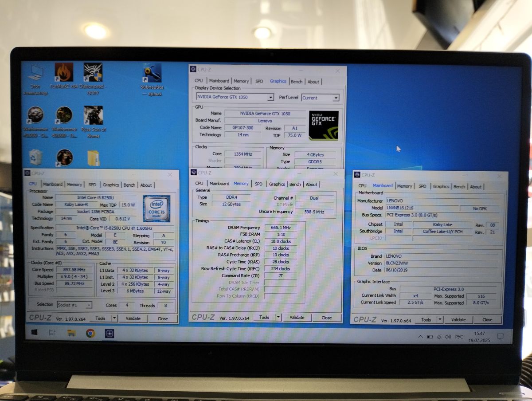
Task: Switch to Memory tab in the Mainboard window
Action: [x=404, y=186]
